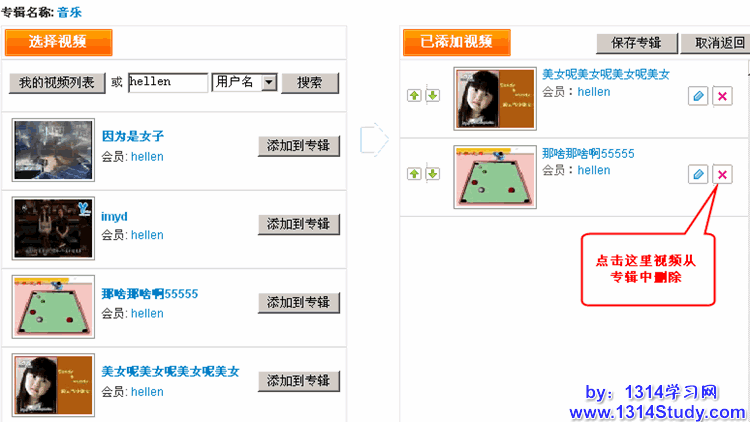
Task: Open 我的视频列表
Action: [57, 83]
